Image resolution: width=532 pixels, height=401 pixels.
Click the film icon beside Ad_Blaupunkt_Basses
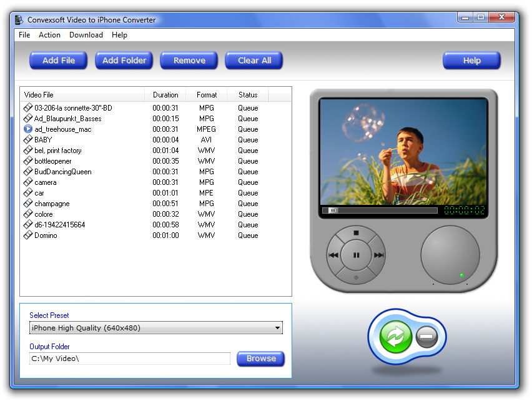[28, 118]
